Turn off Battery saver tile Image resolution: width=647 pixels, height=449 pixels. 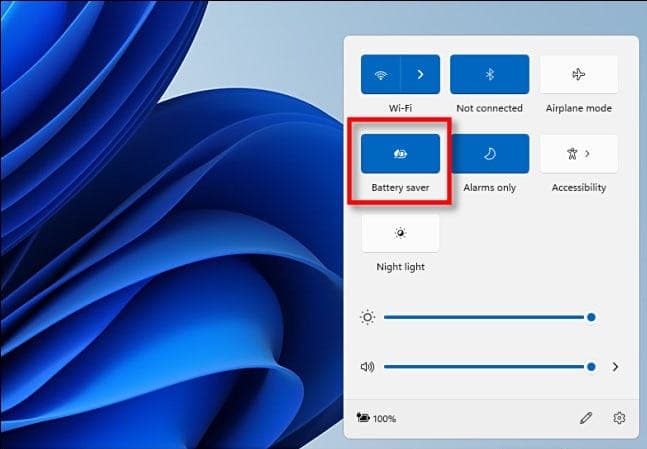click(x=400, y=154)
